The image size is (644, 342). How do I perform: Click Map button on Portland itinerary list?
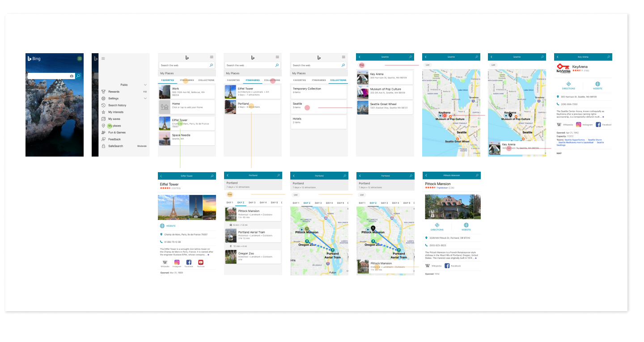pyautogui.click(x=229, y=194)
